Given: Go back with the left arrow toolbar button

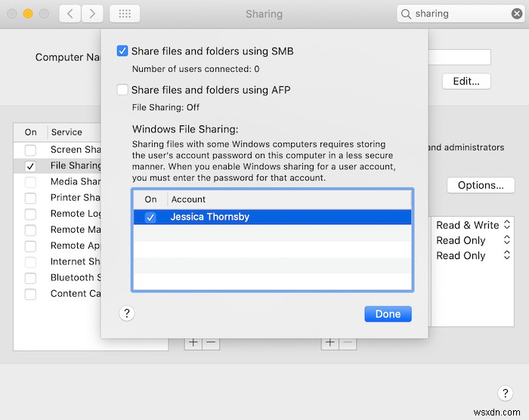Looking at the screenshot, I should (70, 14).
